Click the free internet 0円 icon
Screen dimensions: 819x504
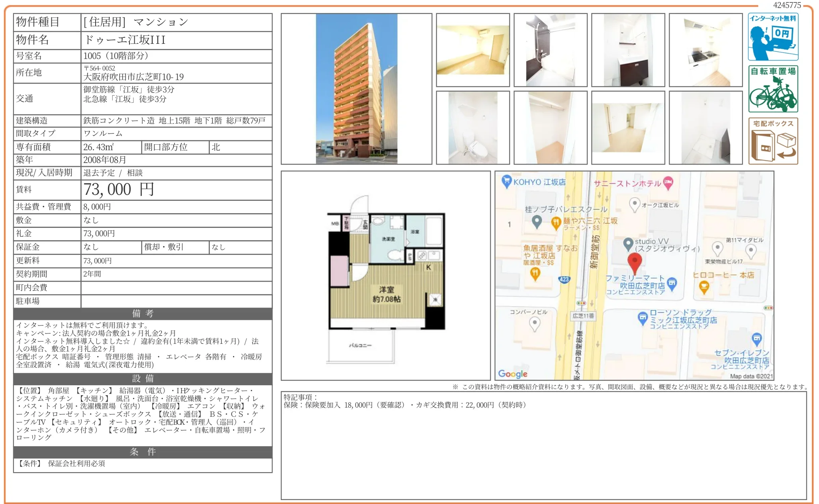tap(773, 37)
